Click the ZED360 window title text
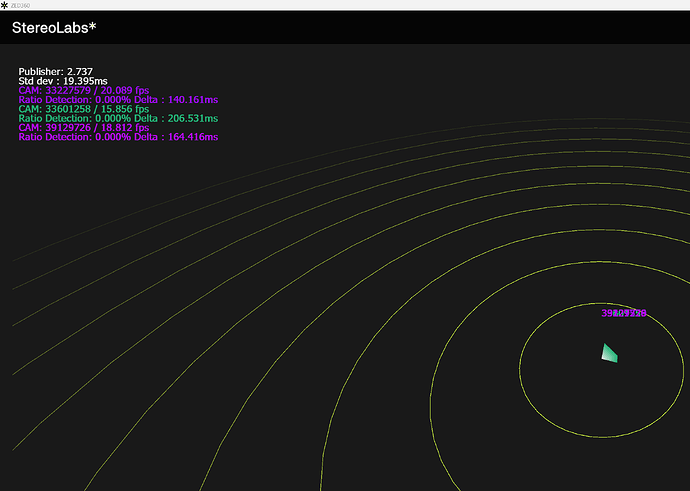The width and height of the screenshot is (690, 491). 20,5
